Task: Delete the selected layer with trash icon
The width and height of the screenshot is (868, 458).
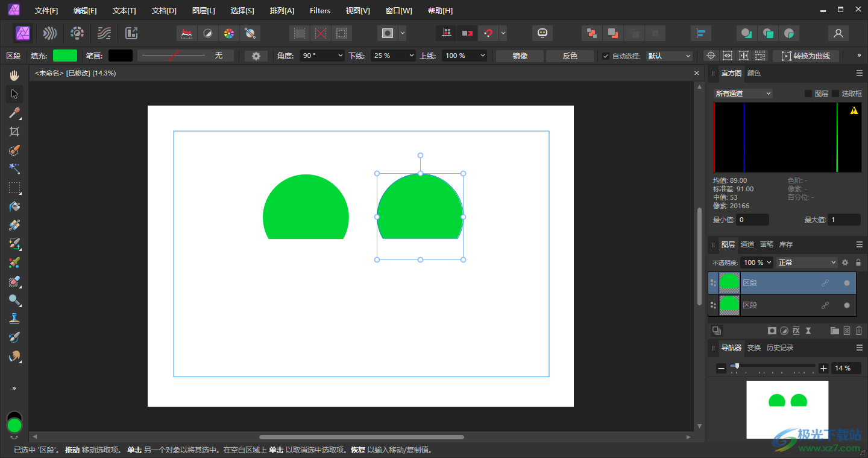Action: [x=859, y=331]
